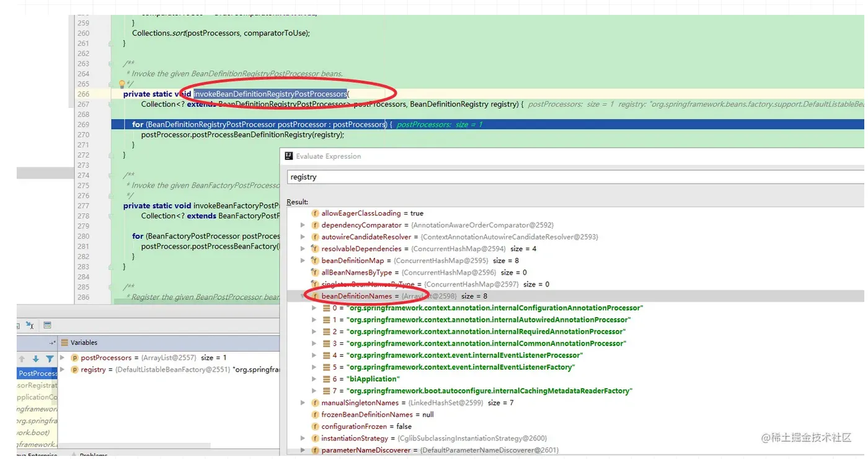Click the Variables panel horizontal scrollbar
Image resolution: width=868 pixels, height=459 pixels.
(133, 445)
